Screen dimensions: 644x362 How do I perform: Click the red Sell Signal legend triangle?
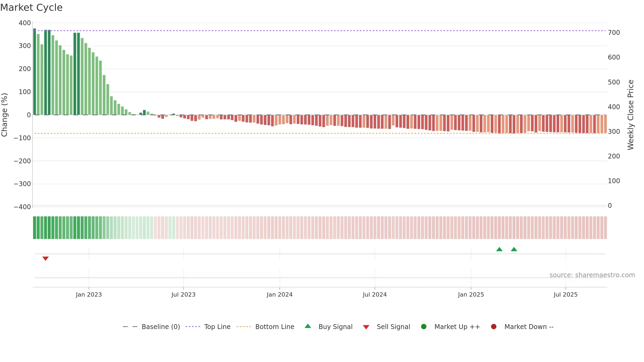(x=366, y=327)
